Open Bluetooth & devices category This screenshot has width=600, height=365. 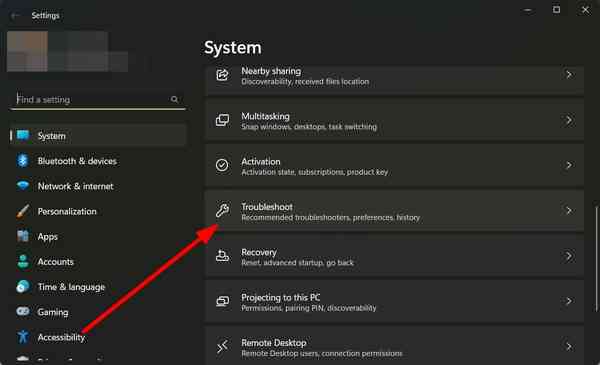coord(77,161)
